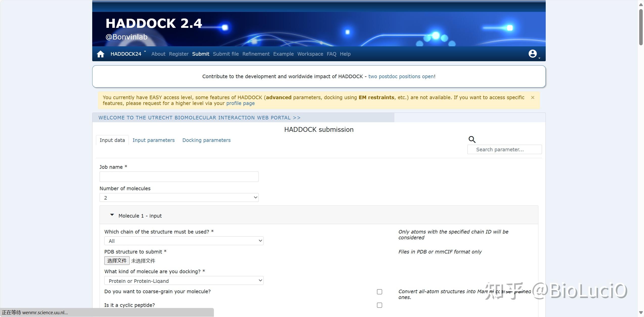Viewport: 644px width, 317px height.
Task: Open Number of molecules dropdown
Action: pyautogui.click(x=179, y=198)
